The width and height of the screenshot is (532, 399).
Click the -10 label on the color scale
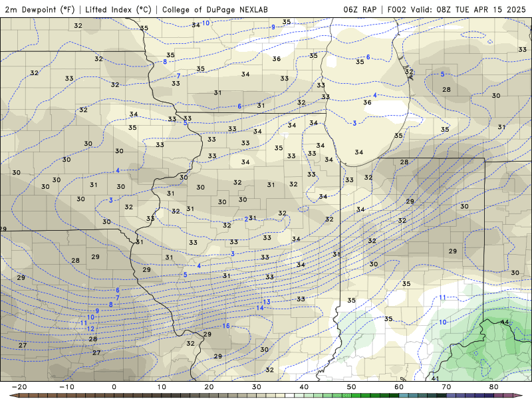[x=67, y=387]
